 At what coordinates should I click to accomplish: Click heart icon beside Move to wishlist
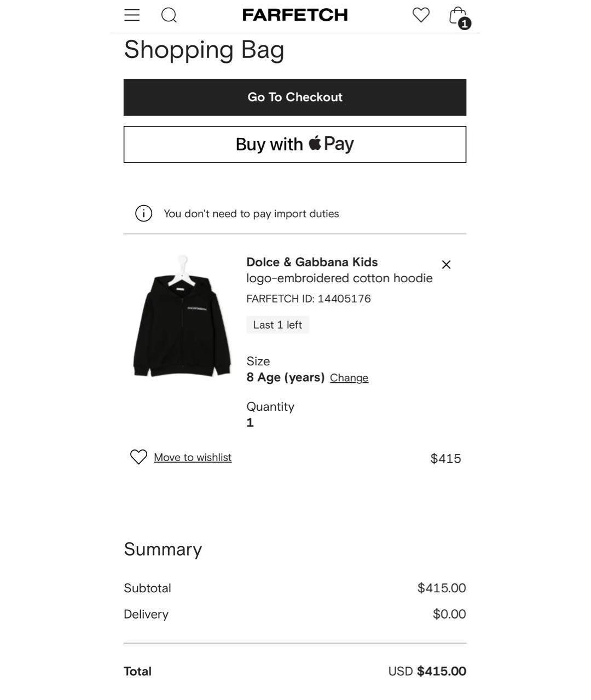138,457
